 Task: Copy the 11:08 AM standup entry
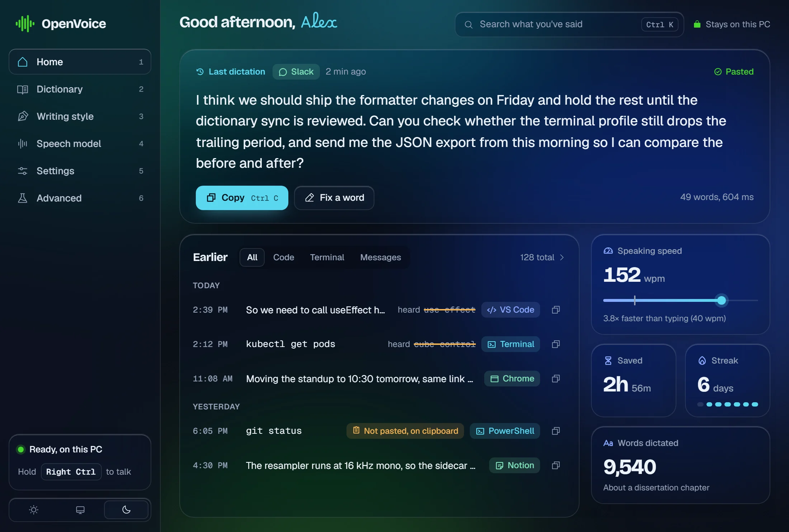(x=556, y=379)
